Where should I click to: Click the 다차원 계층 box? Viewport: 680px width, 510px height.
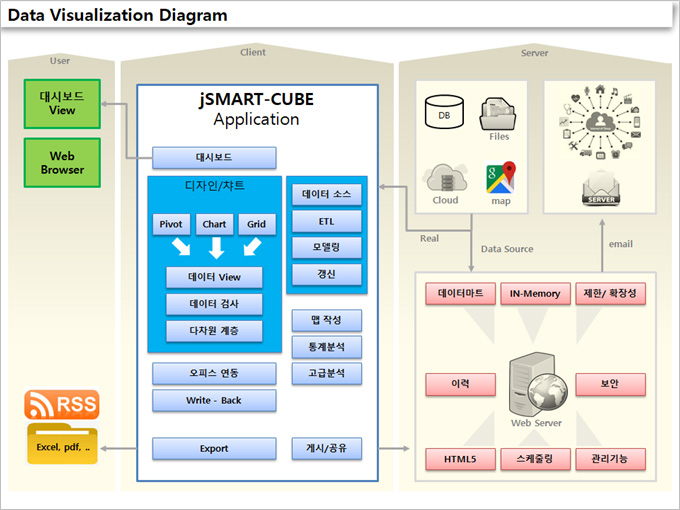pyautogui.click(x=214, y=331)
